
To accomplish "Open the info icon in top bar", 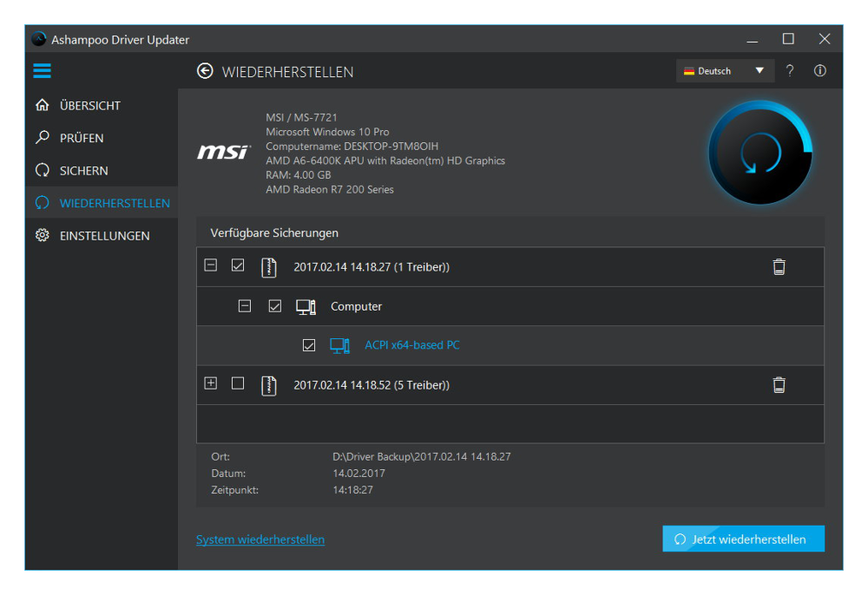I will 819,71.
